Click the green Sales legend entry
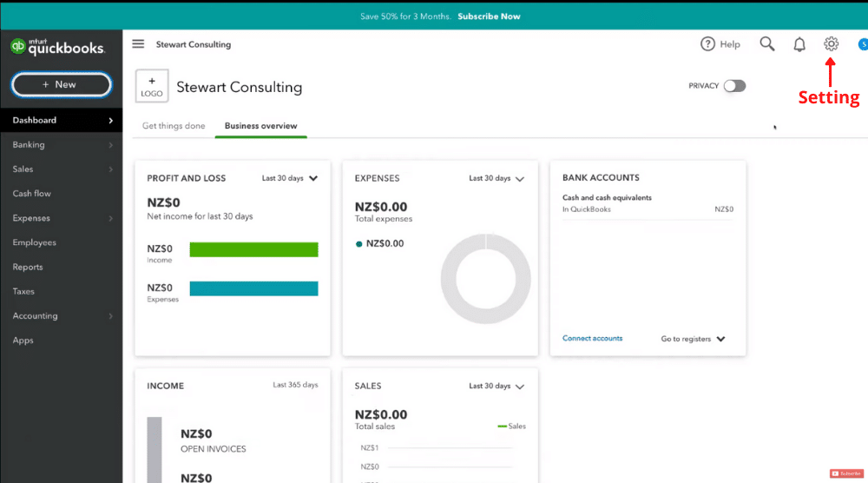 [511, 426]
